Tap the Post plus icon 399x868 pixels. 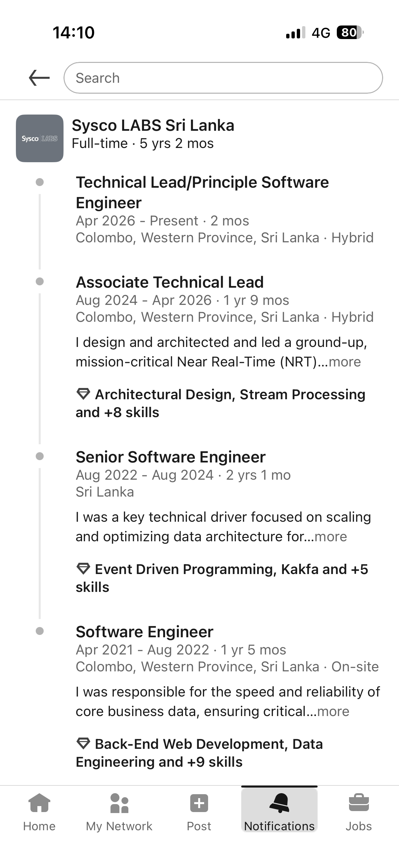coord(199,803)
